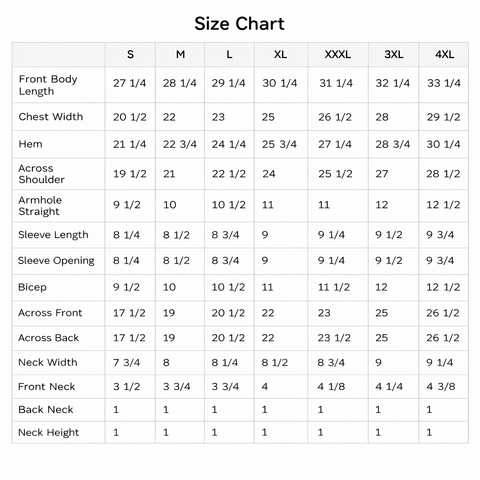The height and width of the screenshot is (480, 480).
Task: Select the 3XL column header
Action: [x=394, y=54]
